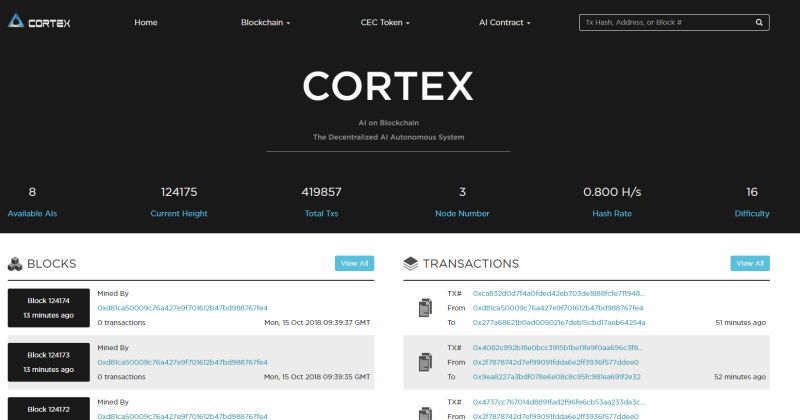The image size is (800, 420).
Task: Click the BLOCKS section heading
Action: click(x=52, y=264)
